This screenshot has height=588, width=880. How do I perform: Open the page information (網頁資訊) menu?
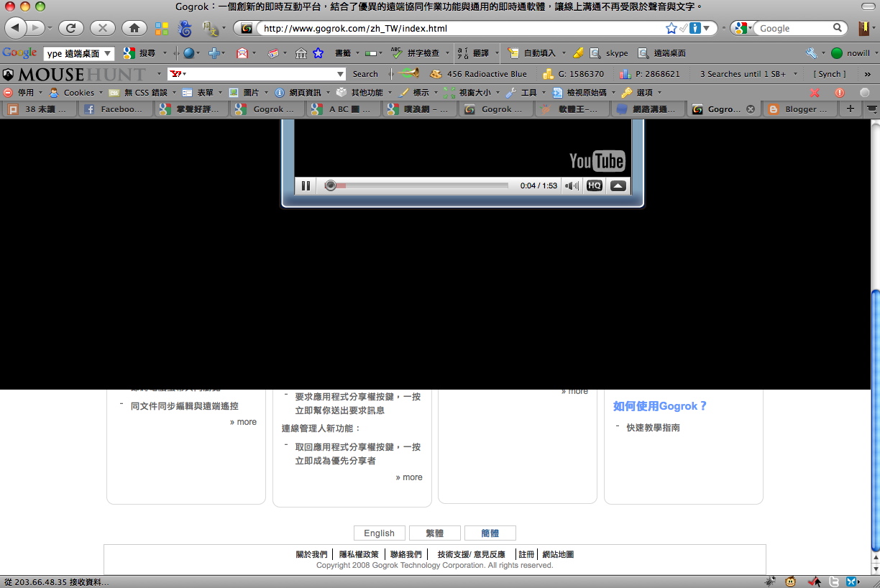click(x=301, y=93)
